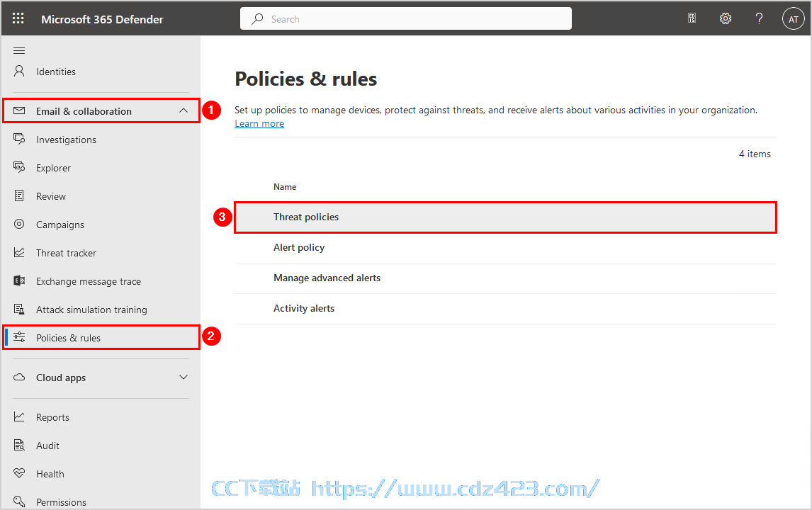Follow the Learn more link

point(259,123)
